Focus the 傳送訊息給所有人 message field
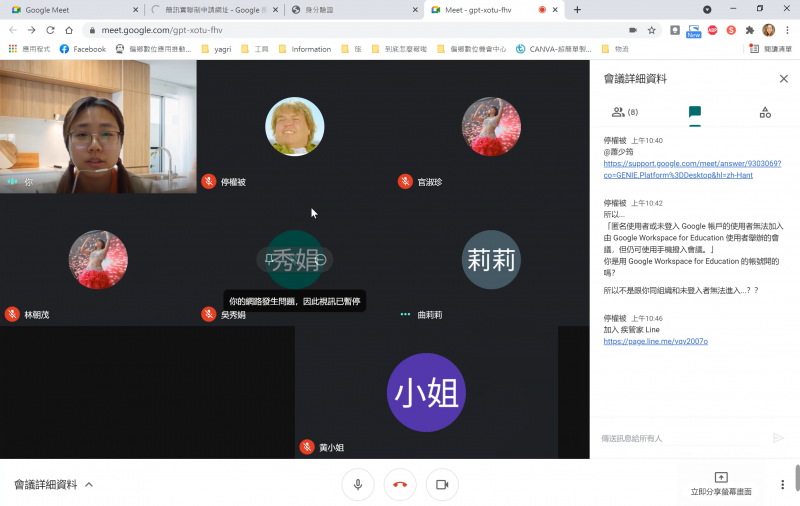Viewport: 800px width, 506px height. (681, 438)
